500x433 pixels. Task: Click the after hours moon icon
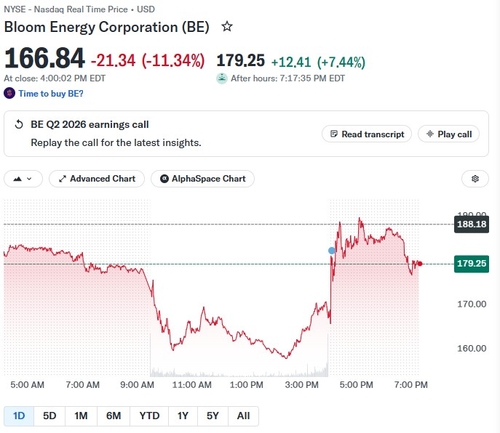click(222, 78)
